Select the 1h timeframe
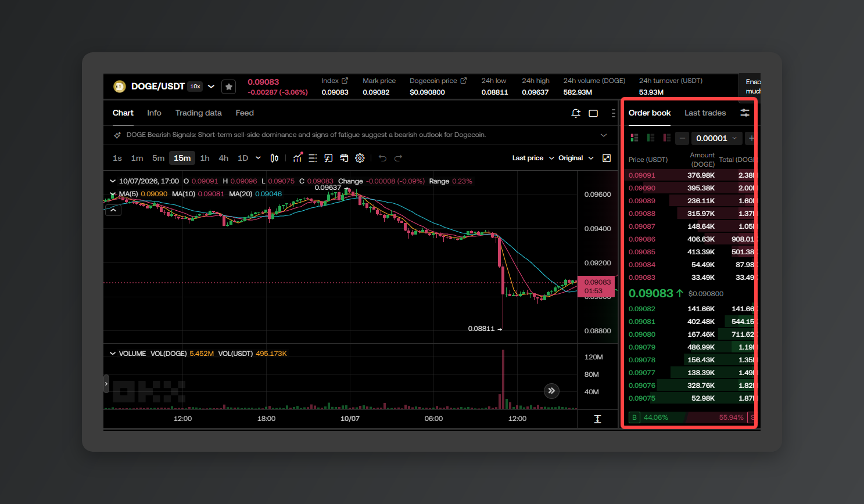Viewport: 864px width, 504px height. pos(205,158)
